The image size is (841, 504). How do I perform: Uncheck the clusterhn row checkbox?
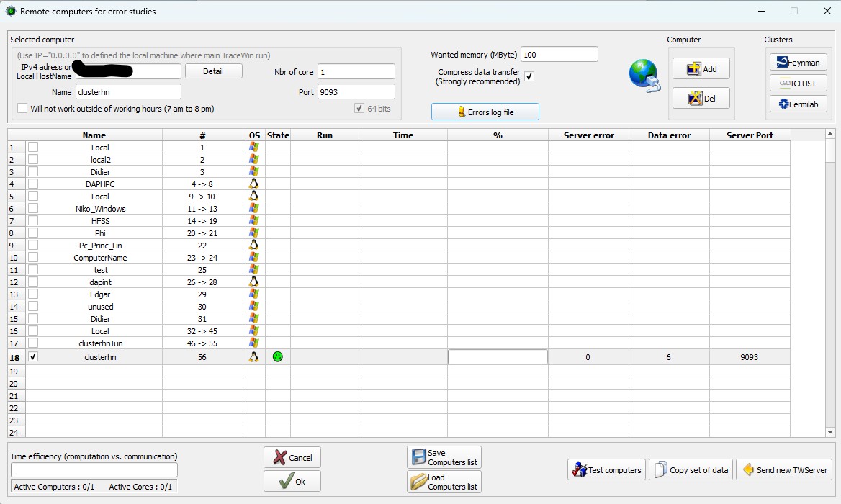33,356
